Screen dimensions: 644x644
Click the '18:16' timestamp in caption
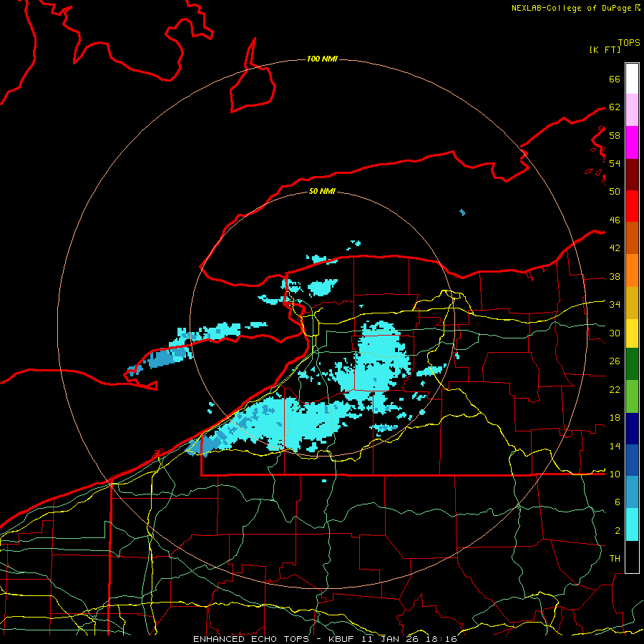(x=440, y=639)
